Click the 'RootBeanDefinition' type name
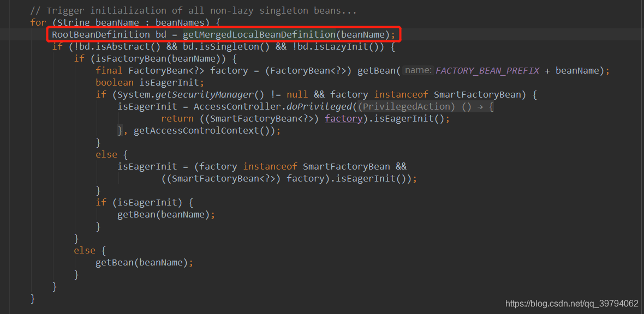644x314 pixels. click(100, 34)
